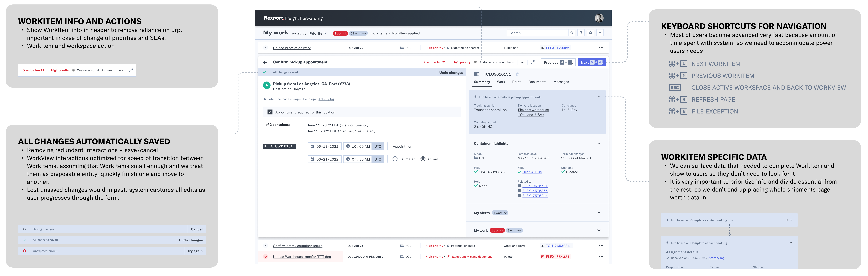Click the ellipsis in the left annotation header sample
This screenshot has height=276, width=868.
(121, 70)
